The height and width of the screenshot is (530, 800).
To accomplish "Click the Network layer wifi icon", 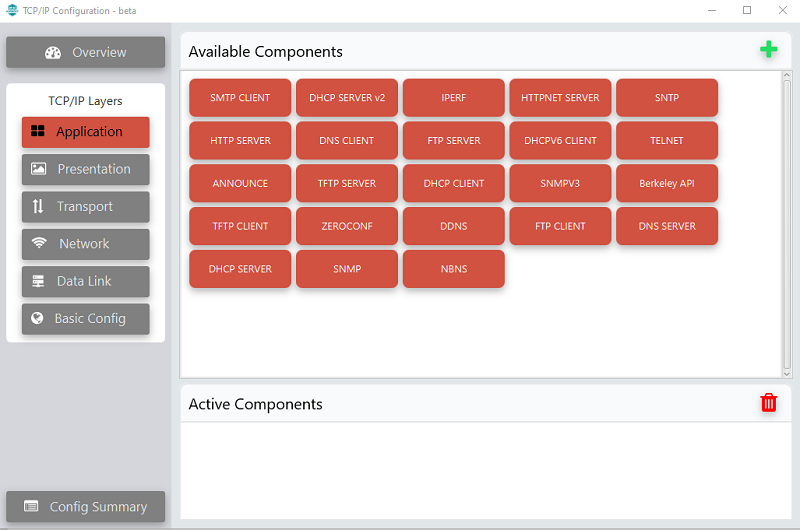I will (39, 243).
